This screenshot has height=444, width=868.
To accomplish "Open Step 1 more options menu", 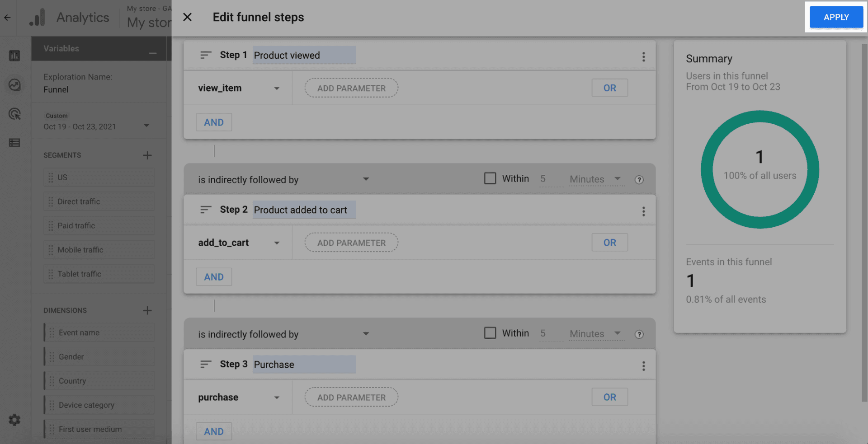I will point(643,57).
